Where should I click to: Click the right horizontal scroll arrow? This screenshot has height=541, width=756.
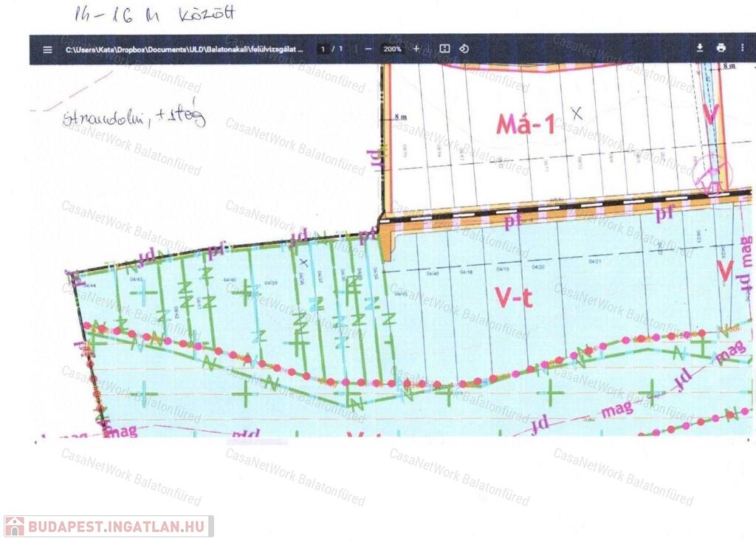pyautogui.click(x=751, y=441)
